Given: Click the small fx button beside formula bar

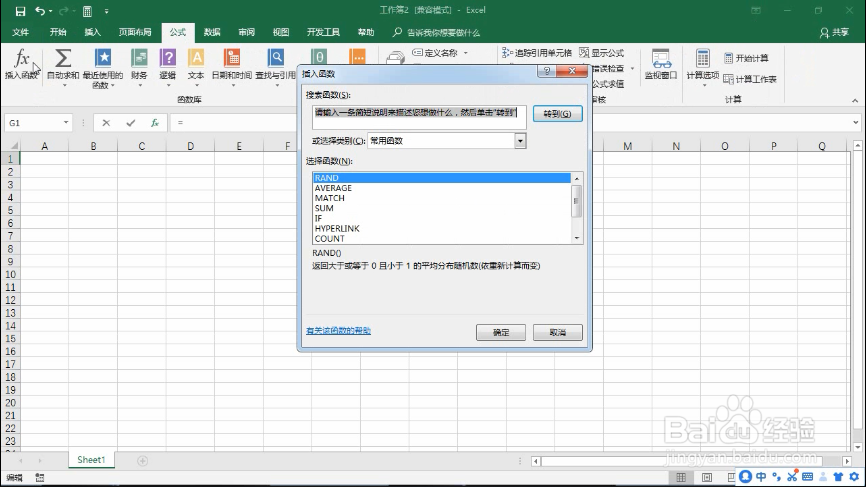Looking at the screenshot, I should tap(155, 123).
